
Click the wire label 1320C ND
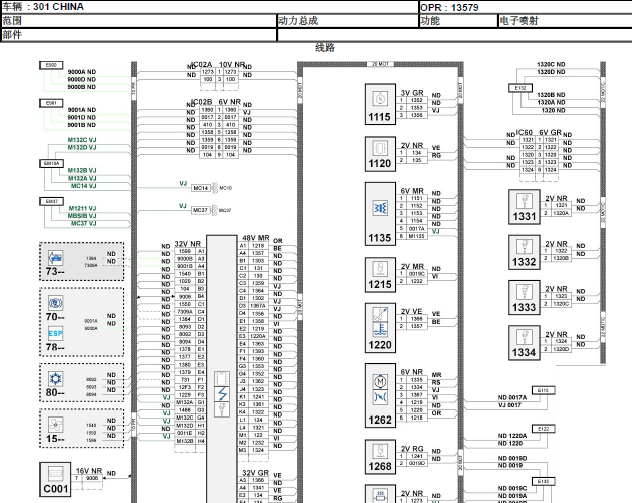pos(551,64)
